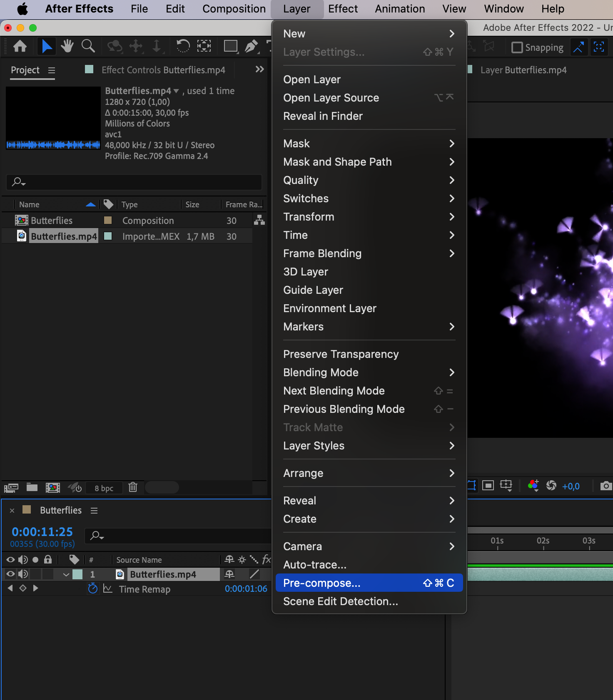Show hidden panel tabs with double chevron
The width and height of the screenshot is (613, 700).
(259, 69)
